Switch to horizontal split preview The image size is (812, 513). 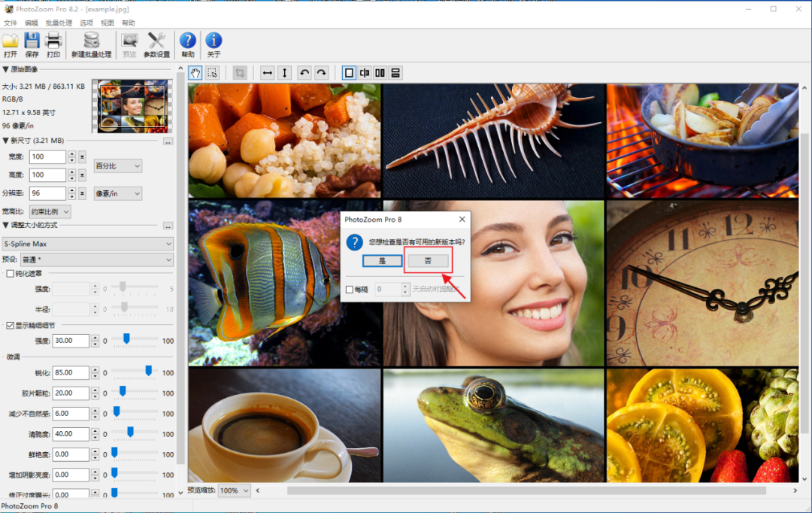click(395, 73)
